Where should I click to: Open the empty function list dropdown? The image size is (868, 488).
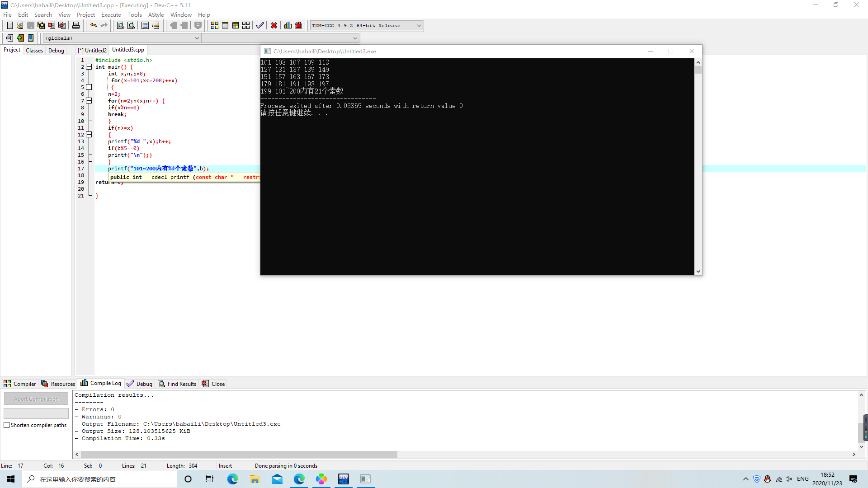(355, 38)
